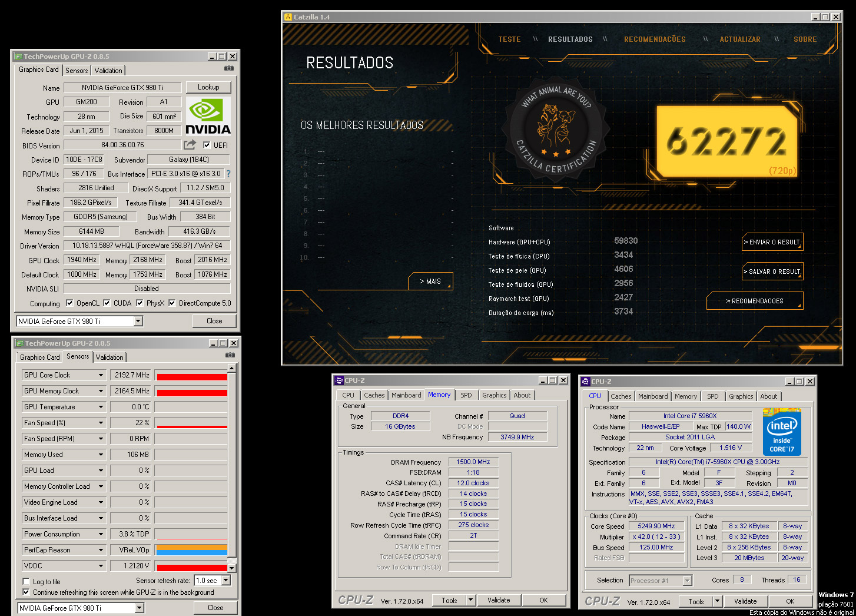This screenshot has height=616, width=856.
Task: Expand the Memory Used sensor dropdown
Action: point(101,455)
